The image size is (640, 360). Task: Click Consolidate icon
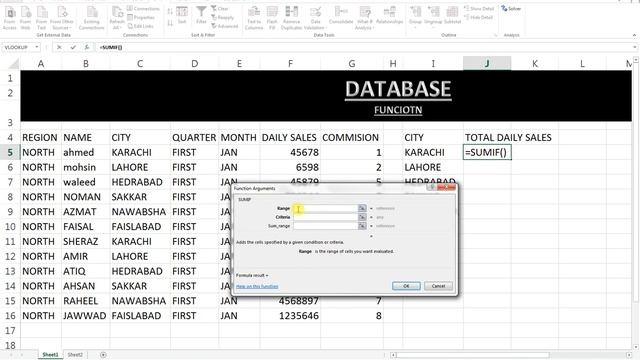(x=341, y=16)
